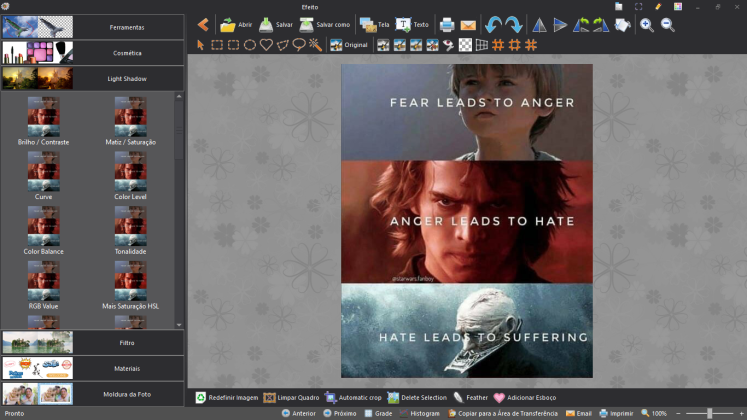Viewport: 747px width, 420px height.
Task: Choose Salvar como in the toolbar
Action: (x=324, y=24)
